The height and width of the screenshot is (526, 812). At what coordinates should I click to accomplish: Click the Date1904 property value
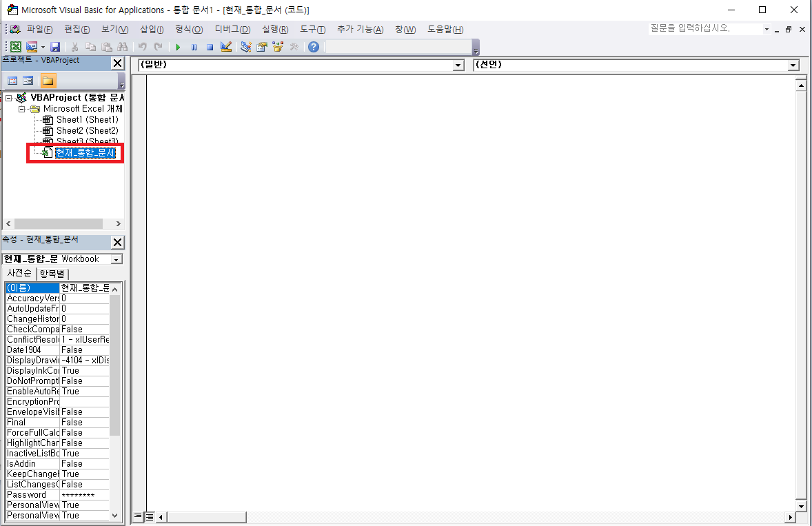point(84,350)
